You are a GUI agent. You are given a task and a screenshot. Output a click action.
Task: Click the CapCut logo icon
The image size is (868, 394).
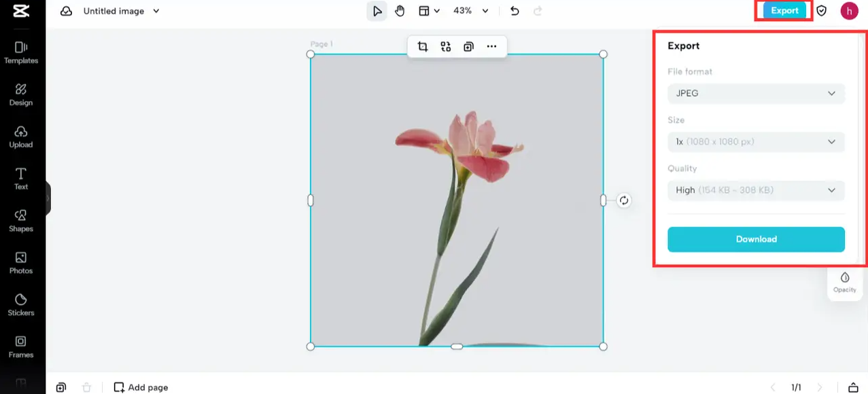(x=21, y=12)
